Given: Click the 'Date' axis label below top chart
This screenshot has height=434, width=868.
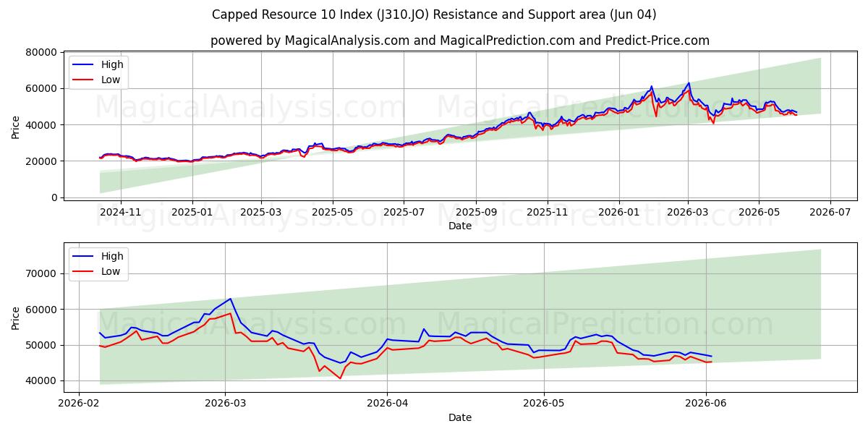Looking at the screenshot, I should tap(460, 226).
